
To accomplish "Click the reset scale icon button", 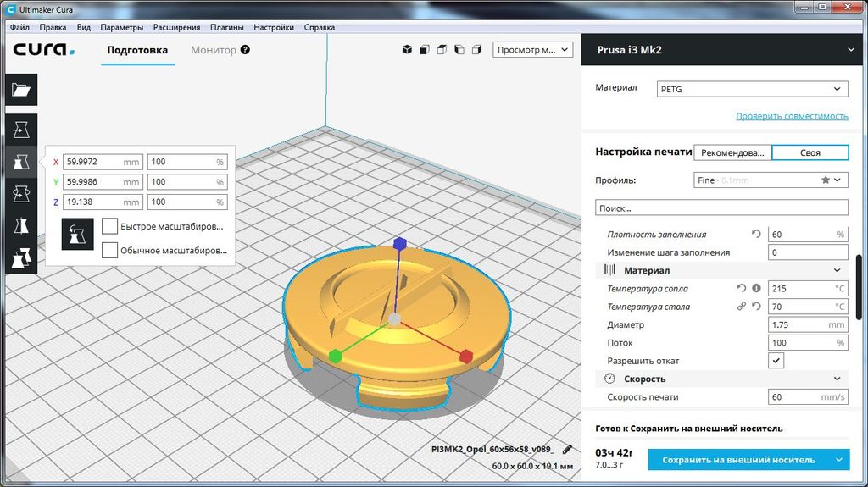I will coord(77,233).
